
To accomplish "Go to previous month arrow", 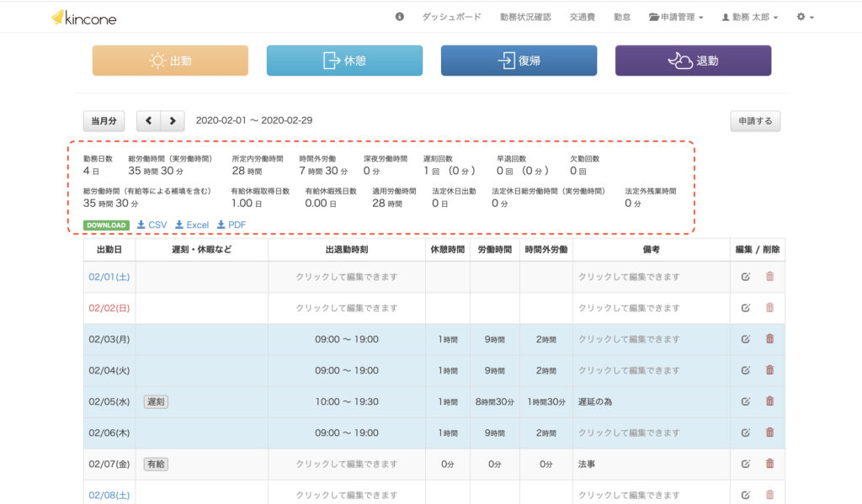I will coord(148,121).
